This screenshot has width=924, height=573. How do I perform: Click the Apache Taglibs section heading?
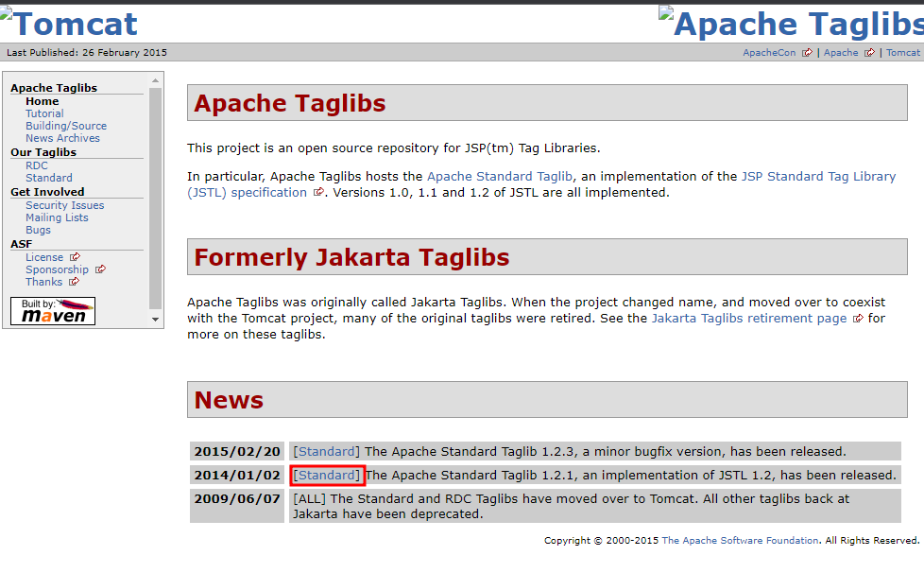point(290,103)
